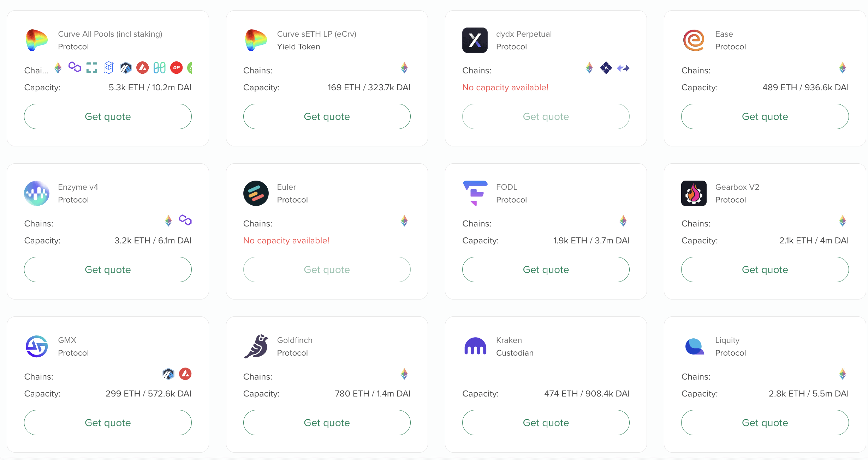The image size is (868, 460).
Task: Click the Curve All Pools rainbow logo
Action: 37,40
